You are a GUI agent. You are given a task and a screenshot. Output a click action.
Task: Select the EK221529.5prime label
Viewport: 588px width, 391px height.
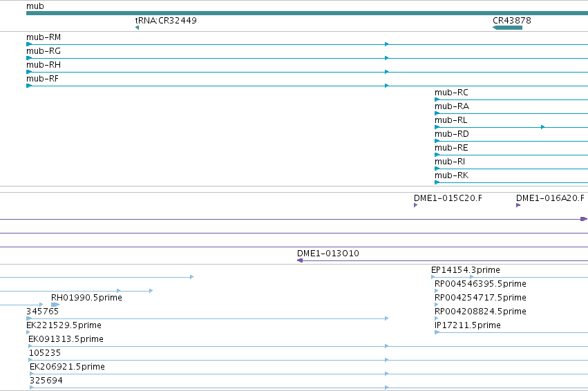pyautogui.click(x=64, y=325)
